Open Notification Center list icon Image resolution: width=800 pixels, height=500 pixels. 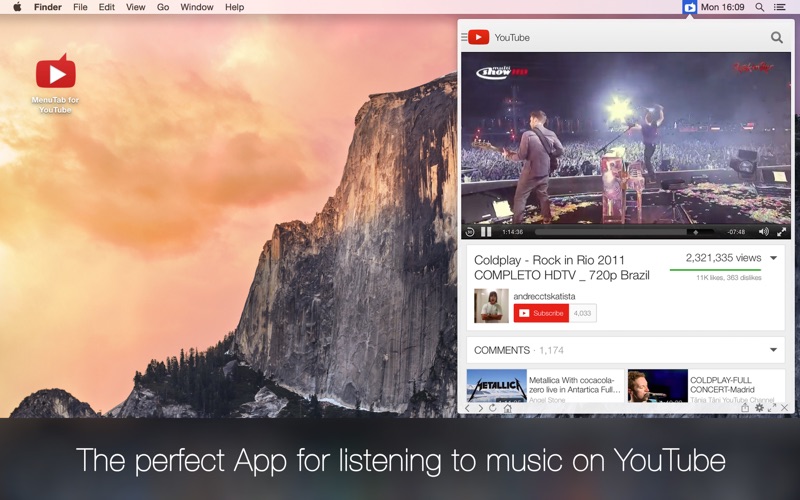pos(780,7)
